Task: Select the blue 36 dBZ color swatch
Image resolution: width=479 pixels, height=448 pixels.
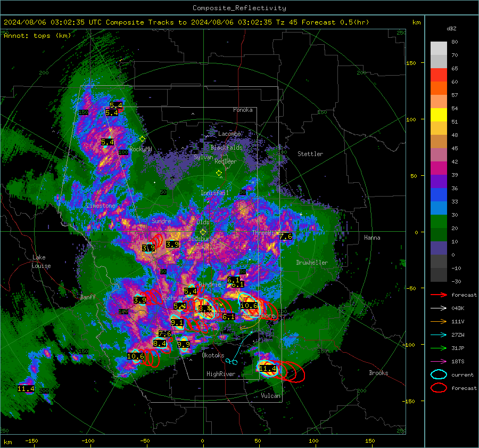Action: point(439,194)
